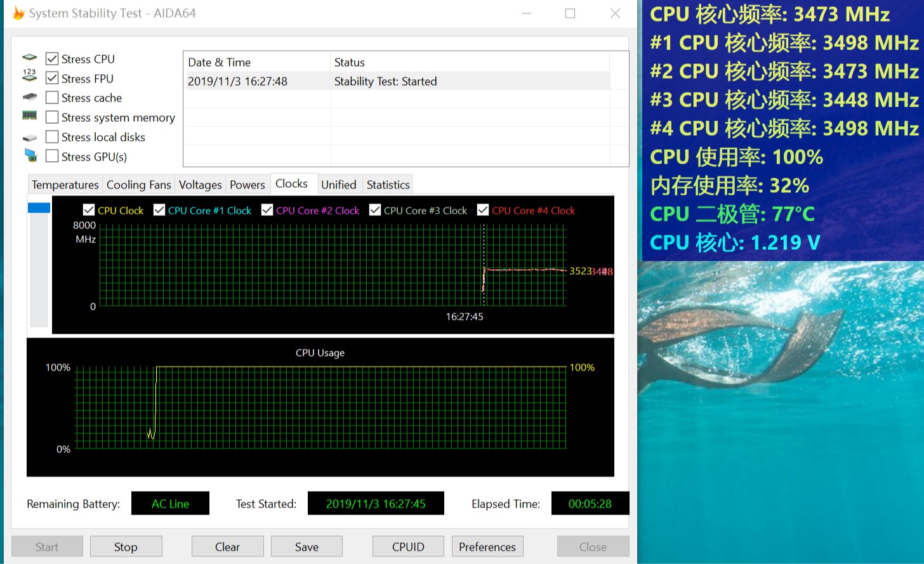Click the CPU Usage graph title
This screenshot has height=564, width=924.
tap(320, 353)
